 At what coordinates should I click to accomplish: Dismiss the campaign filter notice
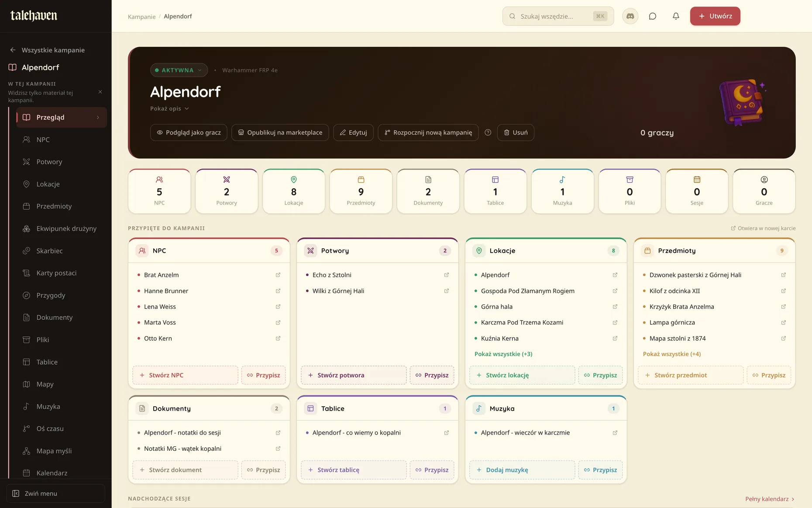click(x=100, y=92)
